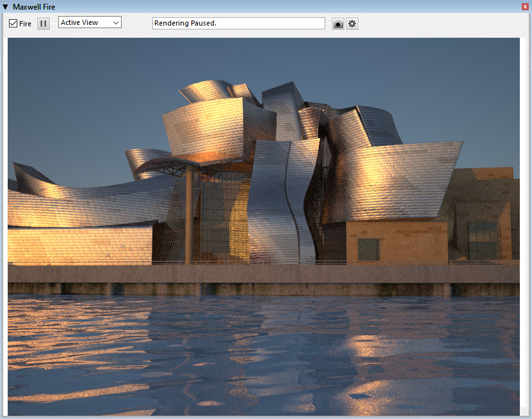Close the Maxwell Fire window
The width and height of the screenshot is (532, 419).
coord(525,6)
